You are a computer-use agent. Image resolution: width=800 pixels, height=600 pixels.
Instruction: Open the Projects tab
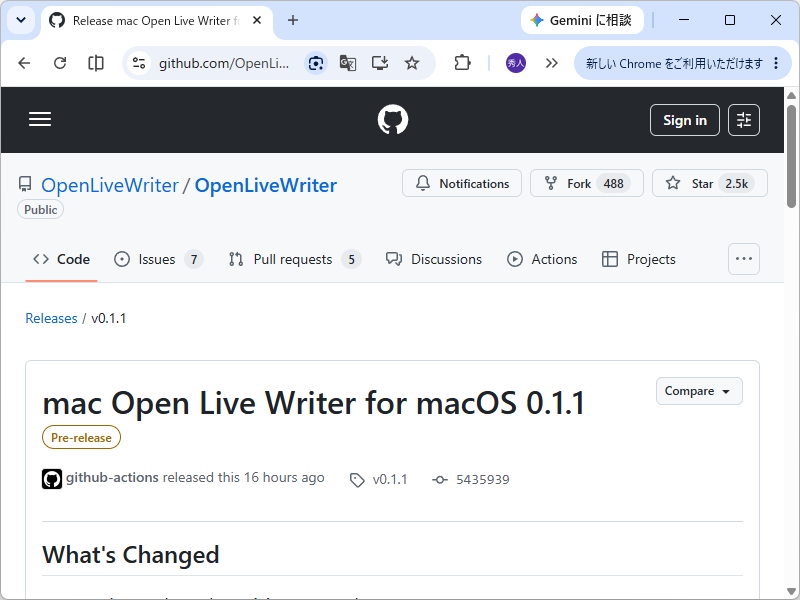click(638, 259)
